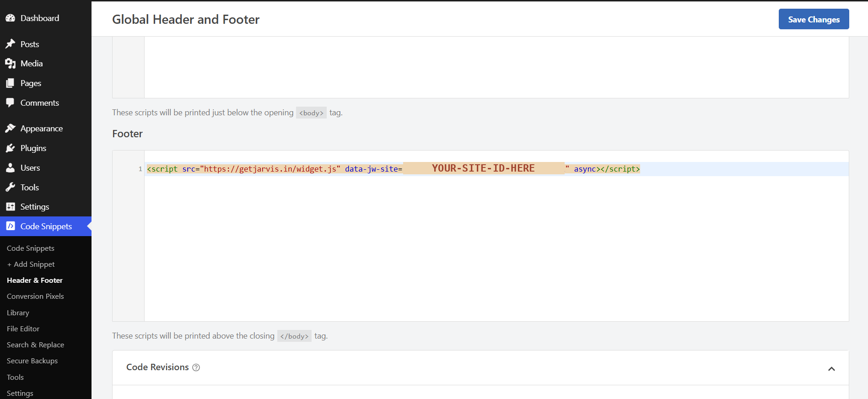868x399 pixels.
Task: Open the Appearance menu item
Action: pyautogui.click(x=46, y=129)
